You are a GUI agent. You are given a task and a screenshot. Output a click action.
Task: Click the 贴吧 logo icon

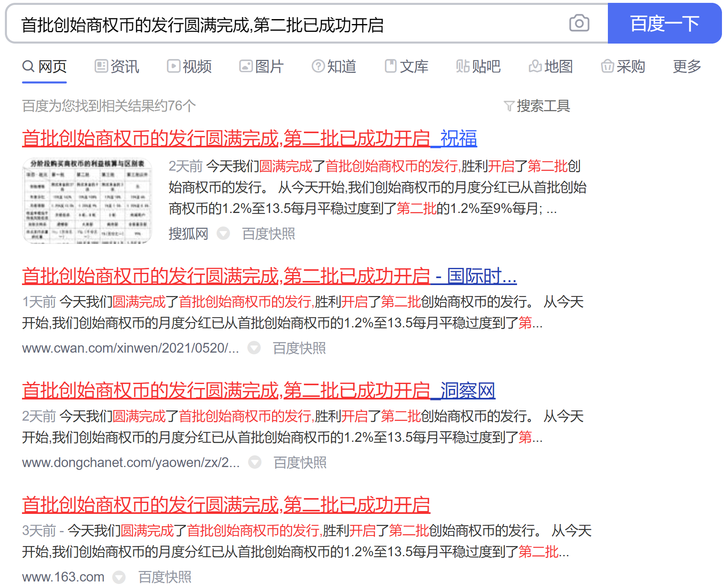coord(463,66)
